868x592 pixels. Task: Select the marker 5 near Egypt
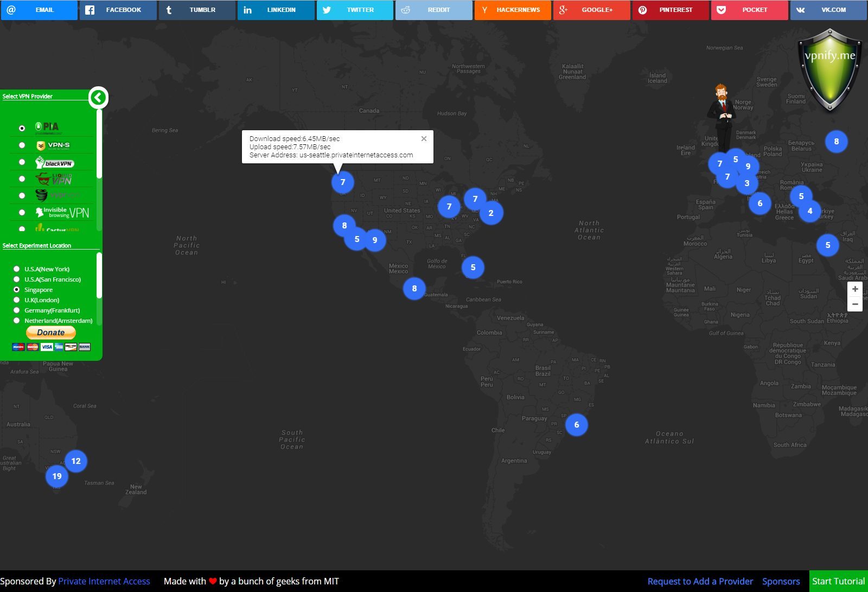click(828, 245)
